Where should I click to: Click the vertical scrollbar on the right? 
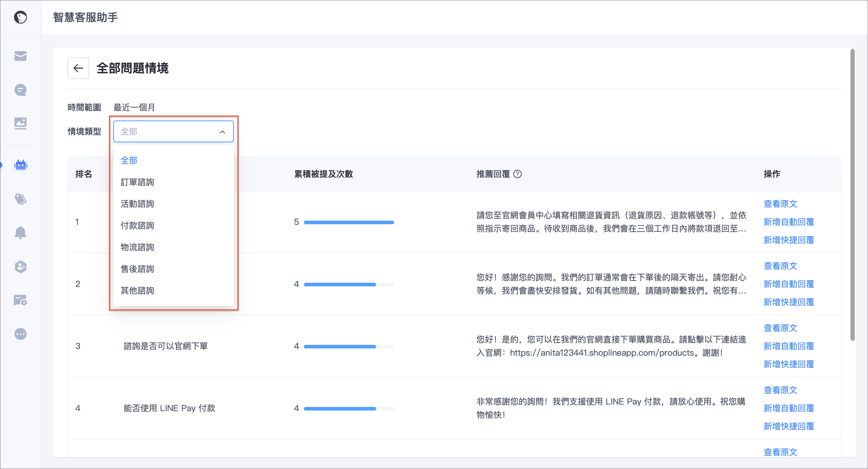point(852,195)
